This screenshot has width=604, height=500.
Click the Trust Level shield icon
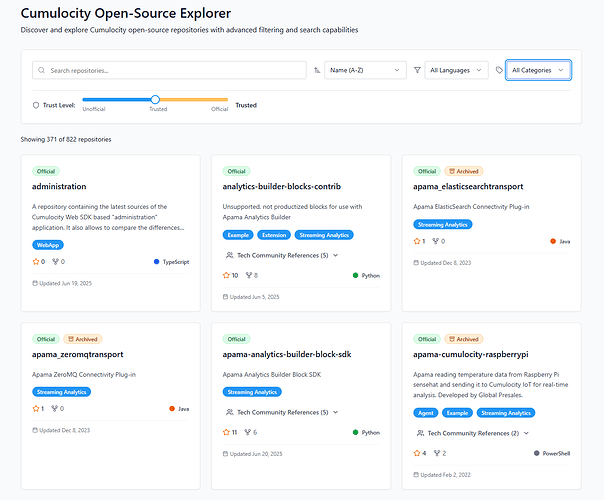click(x=36, y=104)
